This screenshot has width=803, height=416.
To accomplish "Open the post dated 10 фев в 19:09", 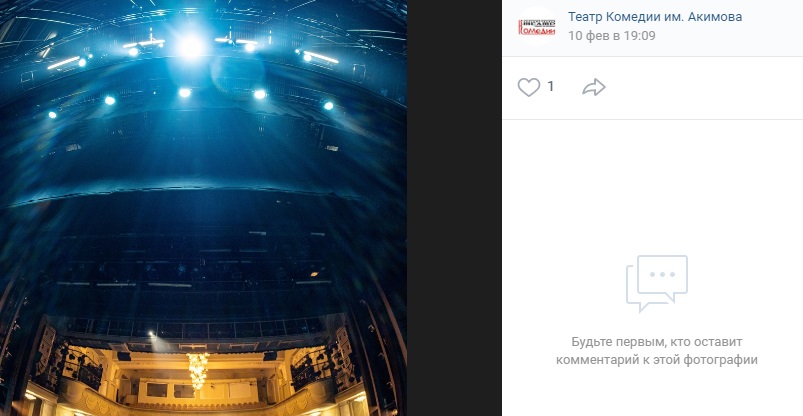I will pyautogui.click(x=611, y=36).
